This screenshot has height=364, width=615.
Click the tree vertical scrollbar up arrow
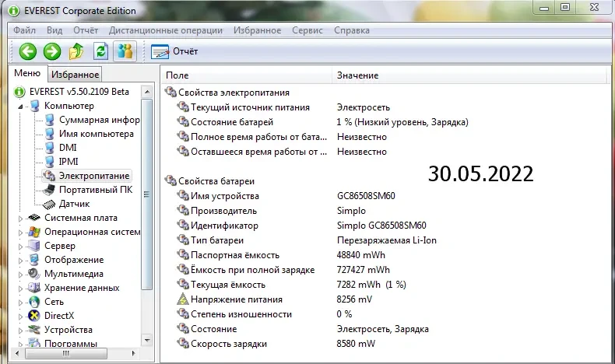click(x=147, y=92)
